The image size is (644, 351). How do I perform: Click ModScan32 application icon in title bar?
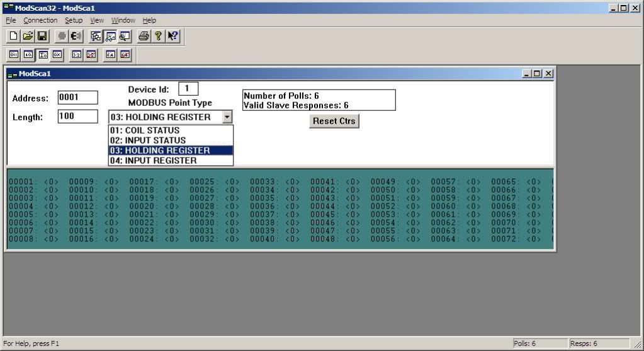click(x=8, y=8)
